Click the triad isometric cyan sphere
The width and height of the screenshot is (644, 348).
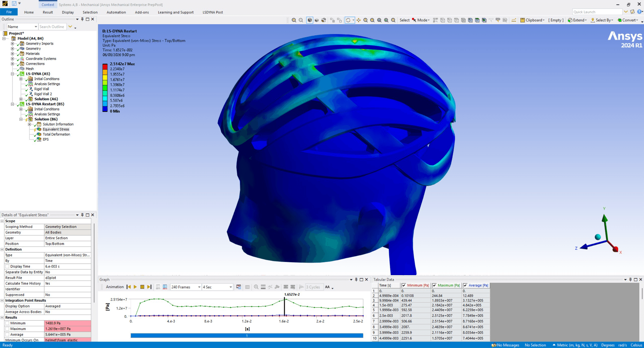pyautogui.click(x=598, y=237)
